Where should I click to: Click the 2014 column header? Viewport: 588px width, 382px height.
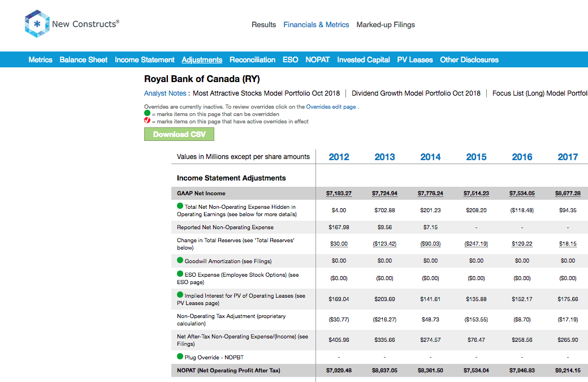(430, 157)
